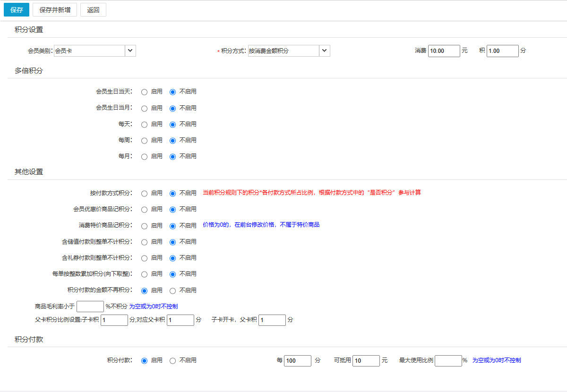Click the 消费 amount input field
This screenshot has height=392, width=567.
point(444,51)
